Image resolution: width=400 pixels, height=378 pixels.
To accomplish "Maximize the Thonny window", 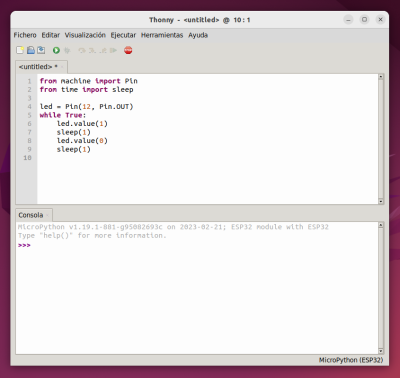I will coord(364,20).
